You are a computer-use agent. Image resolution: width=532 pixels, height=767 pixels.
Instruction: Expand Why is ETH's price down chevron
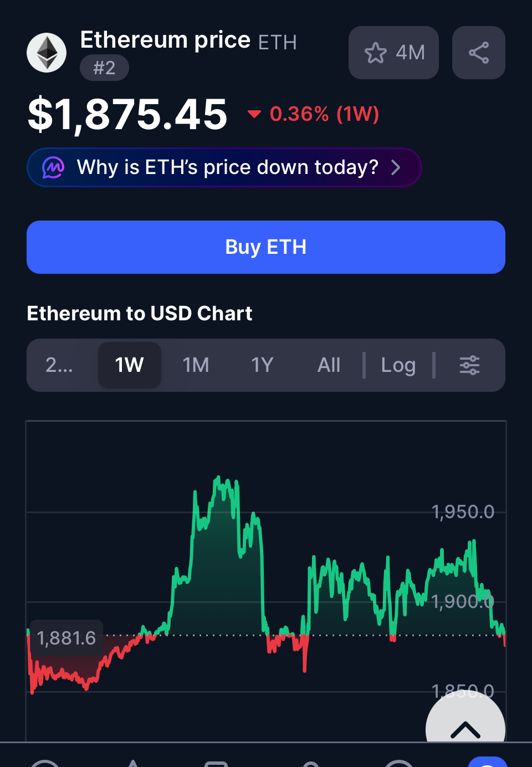(x=396, y=167)
